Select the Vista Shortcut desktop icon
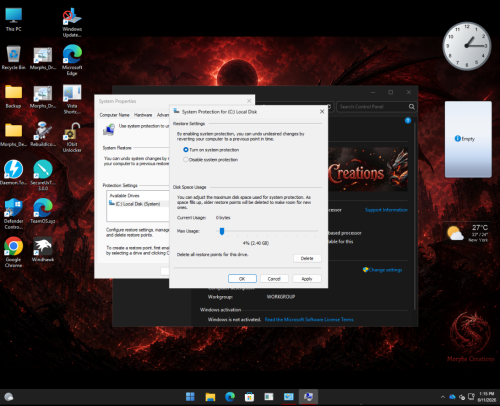500x406 pixels. 72,99
